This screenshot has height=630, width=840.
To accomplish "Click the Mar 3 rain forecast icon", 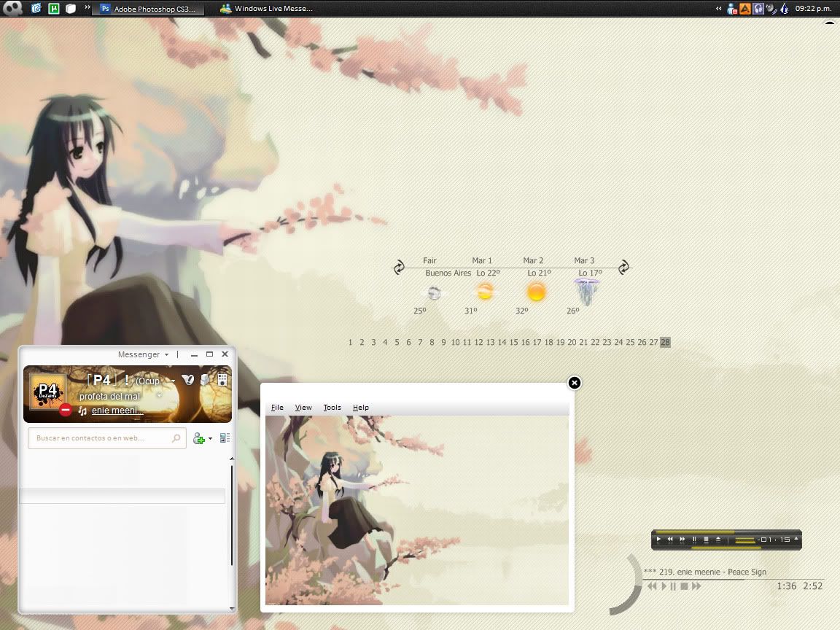I will 586,292.
